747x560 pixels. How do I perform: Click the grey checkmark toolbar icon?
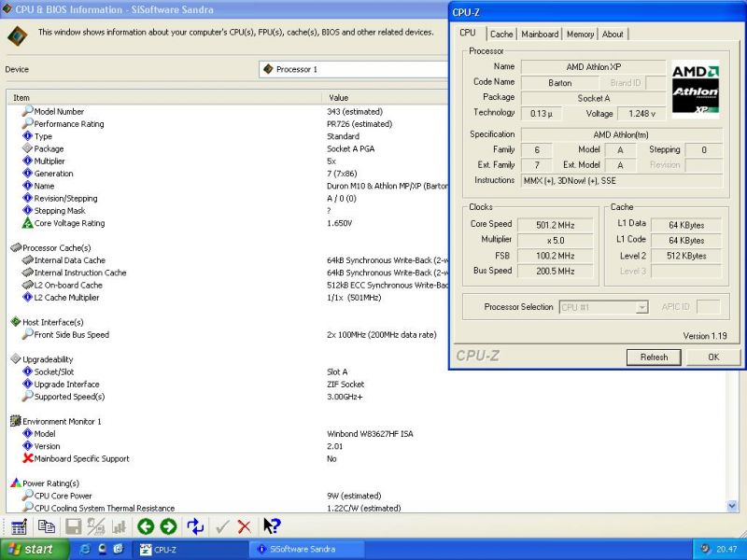(221, 526)
